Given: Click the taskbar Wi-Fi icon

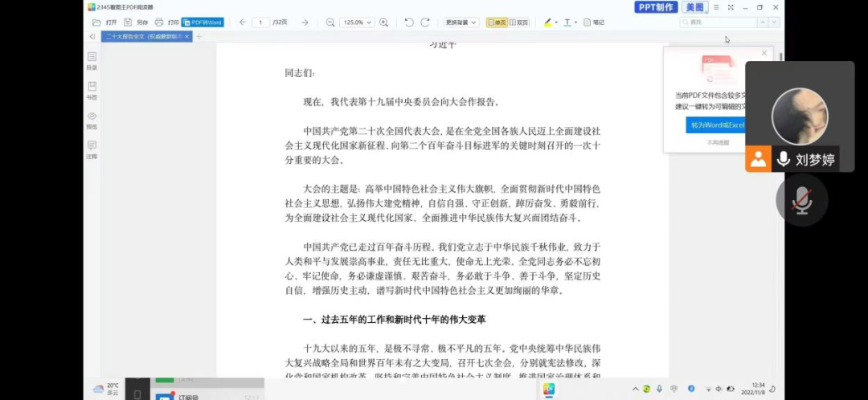Looking at the screenshot, I should (x=709, y=389).
